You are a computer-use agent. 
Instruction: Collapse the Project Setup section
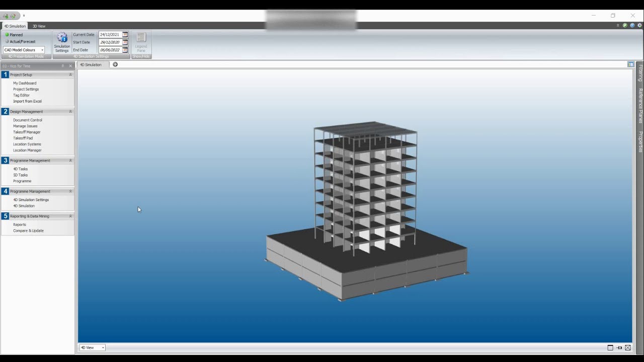point(70,74)
